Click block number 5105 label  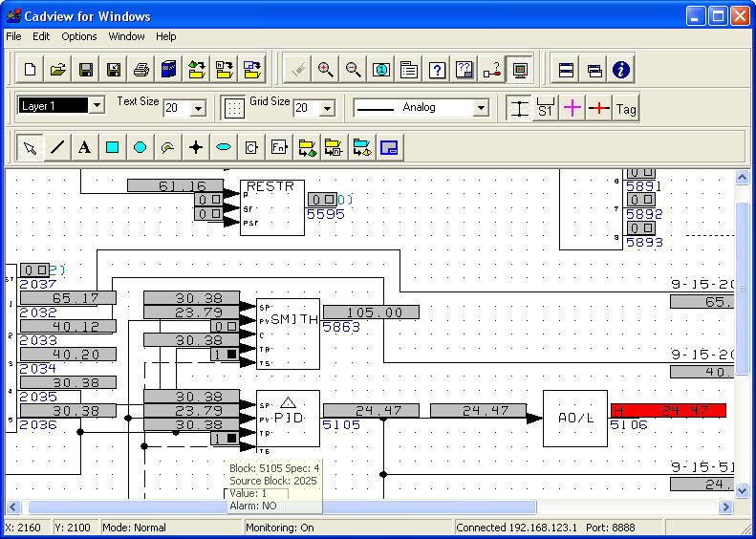point(341,425)
